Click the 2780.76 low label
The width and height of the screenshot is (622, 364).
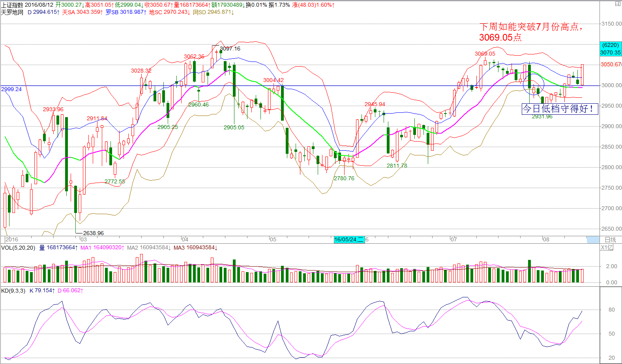click(x=344, y=178)
